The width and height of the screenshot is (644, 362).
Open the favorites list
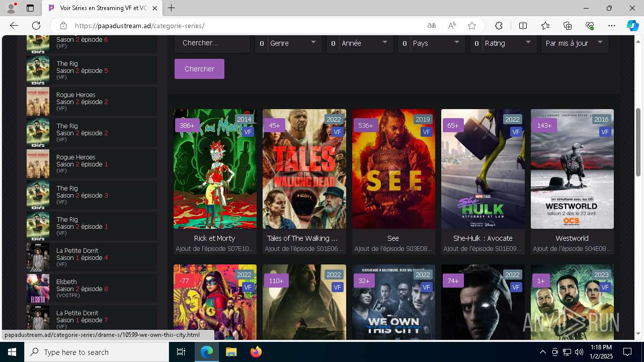(545, 26)
